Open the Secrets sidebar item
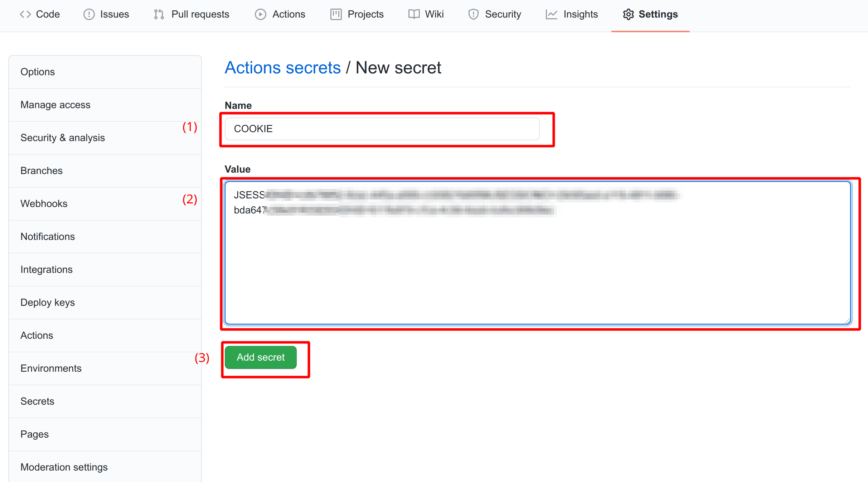Viewport: 868px width, 482px height. coord(37,401)
